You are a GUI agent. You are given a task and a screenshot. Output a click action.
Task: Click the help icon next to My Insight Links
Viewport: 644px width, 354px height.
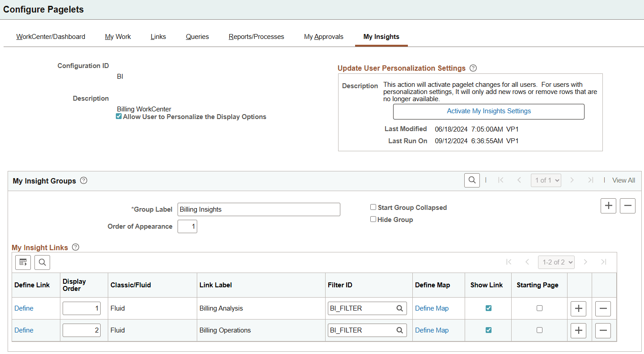(x=75, y=247)
